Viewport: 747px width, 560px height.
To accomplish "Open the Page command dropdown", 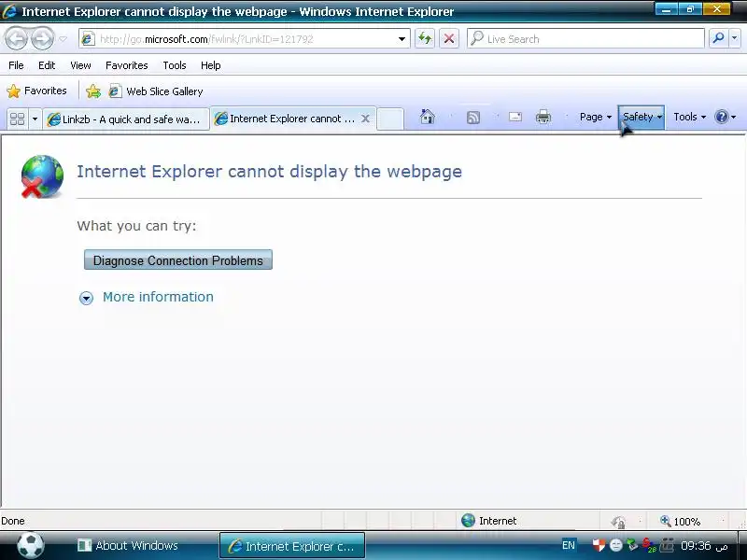I will point(595,117).
